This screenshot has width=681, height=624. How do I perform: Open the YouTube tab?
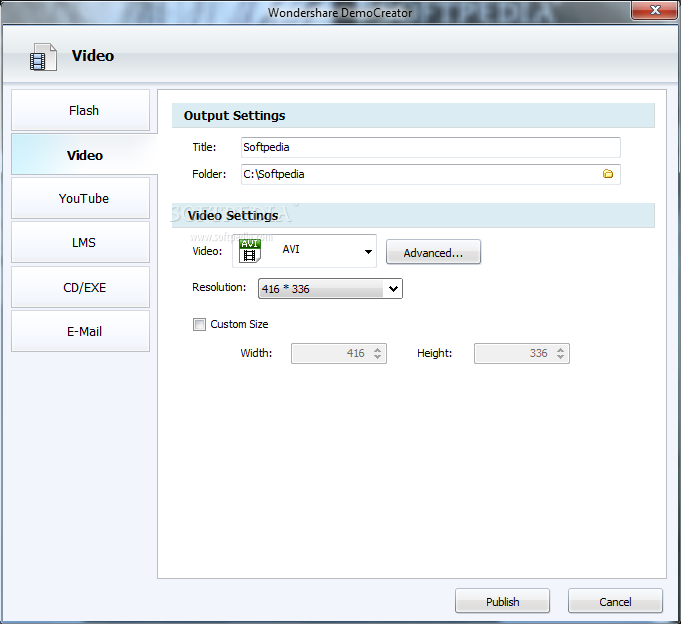pos(80,198)
